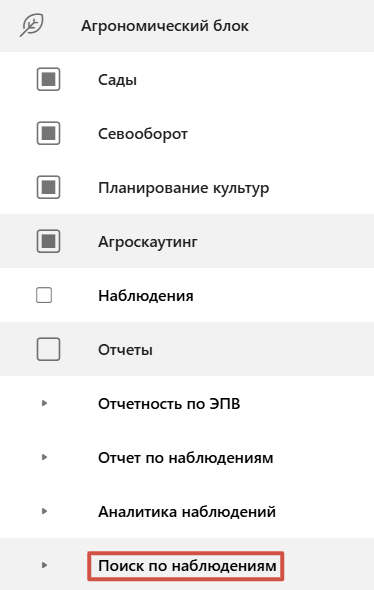
Task: Toggle the Севооборот checkbox
Action: point(48,133)
